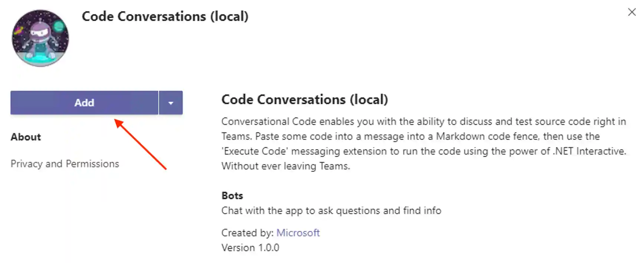Click the Version 1.0.0 text
The image size is (644, 263).
point(250,248)
